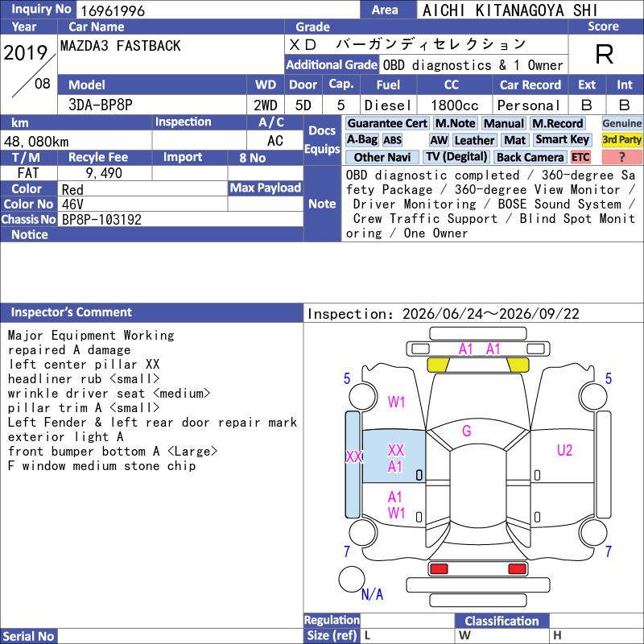Screen dimensions: 644x644
Task: Click the Manual docs badge
Action: [x=504, y=123]
